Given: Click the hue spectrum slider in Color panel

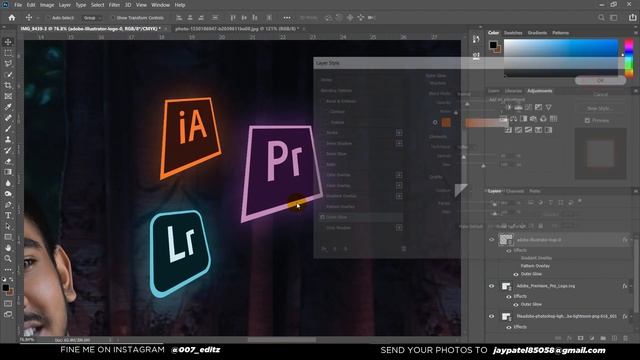Looking at the screenshot, I should pos(629,57).
